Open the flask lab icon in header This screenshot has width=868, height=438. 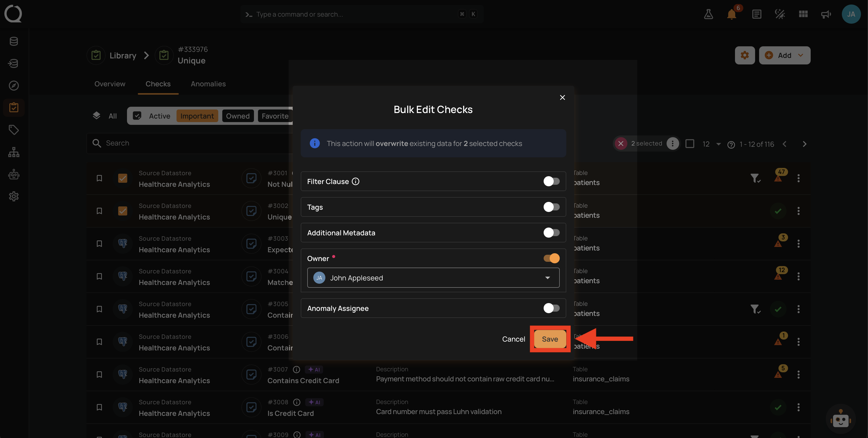pos(708,14)
